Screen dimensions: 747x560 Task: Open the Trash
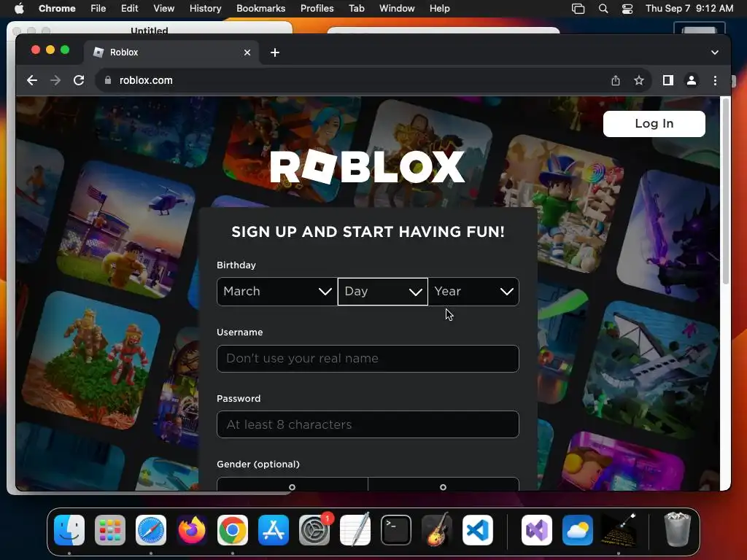pos(677,529)
